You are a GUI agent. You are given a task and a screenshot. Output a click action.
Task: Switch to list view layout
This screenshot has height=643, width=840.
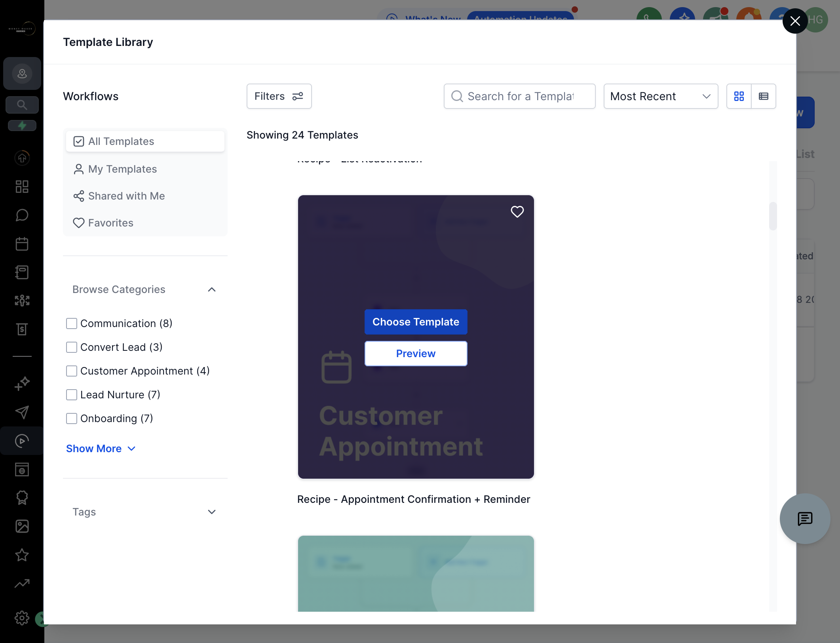pyautogui.click(x=763, y=96)
